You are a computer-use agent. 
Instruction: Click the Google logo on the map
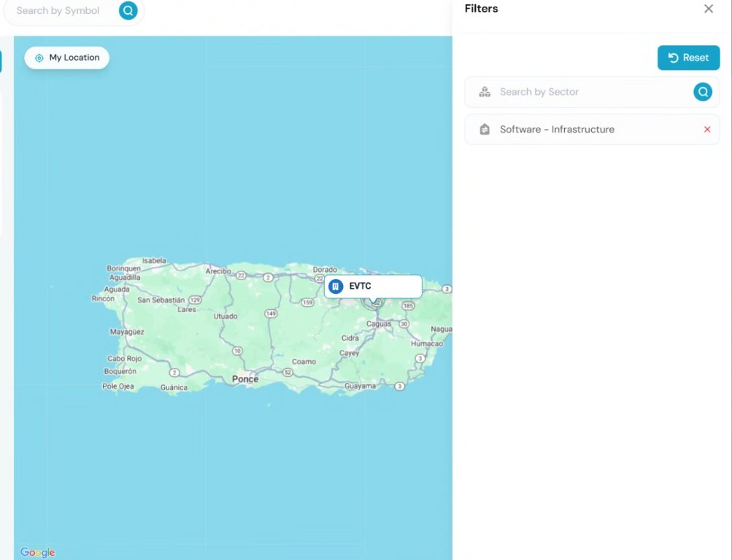[x=36, y=552]
